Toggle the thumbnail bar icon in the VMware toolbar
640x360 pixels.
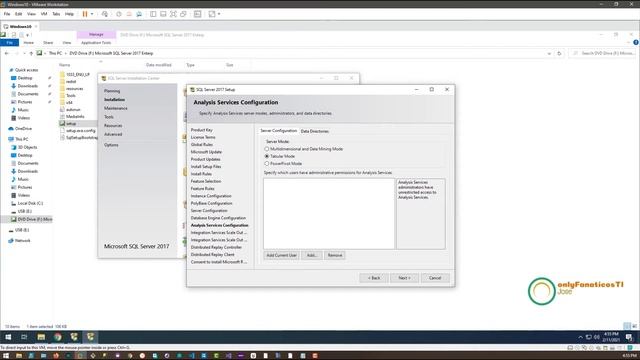(163, 14)
